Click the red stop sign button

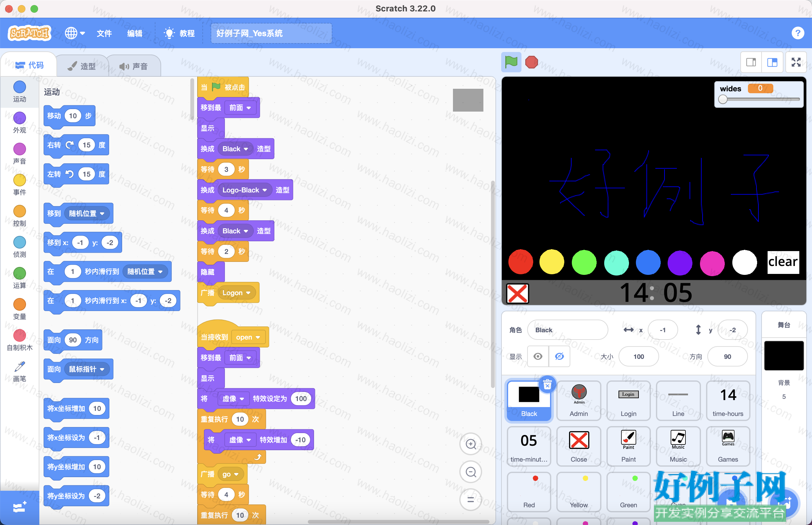(x=531, y=62)
